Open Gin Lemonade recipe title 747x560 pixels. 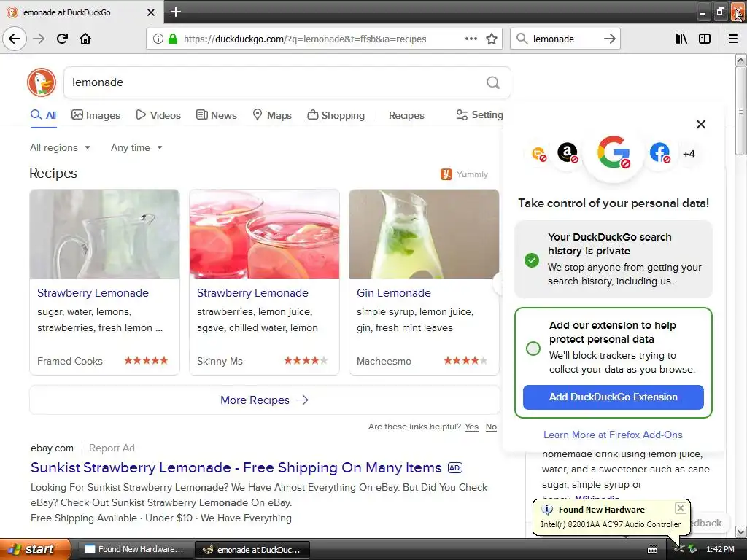point(394,293)
